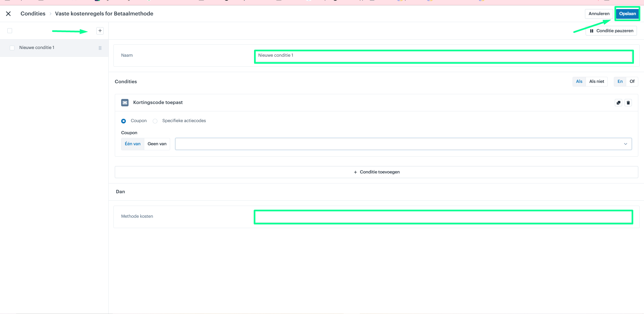644x314 pixels.
Task: Click the Condities section heading above the rule
Action: click(126, 82)
